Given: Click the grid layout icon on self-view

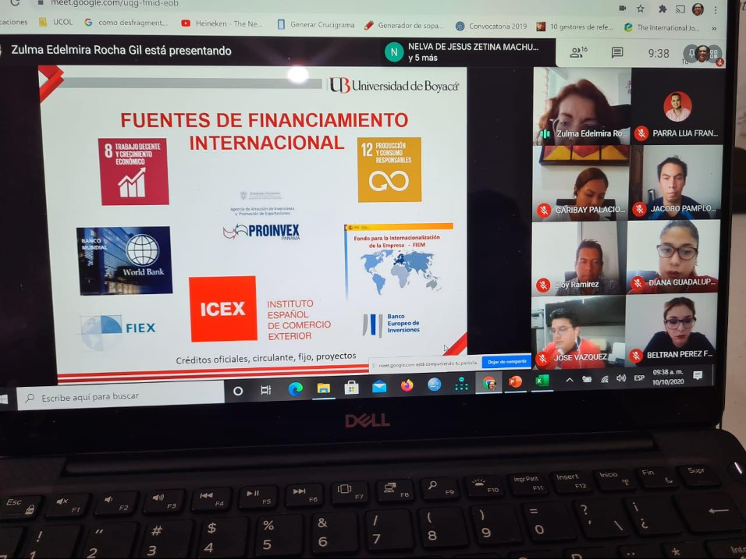Looking at the screenshot, I should click(x=714, y=54).
